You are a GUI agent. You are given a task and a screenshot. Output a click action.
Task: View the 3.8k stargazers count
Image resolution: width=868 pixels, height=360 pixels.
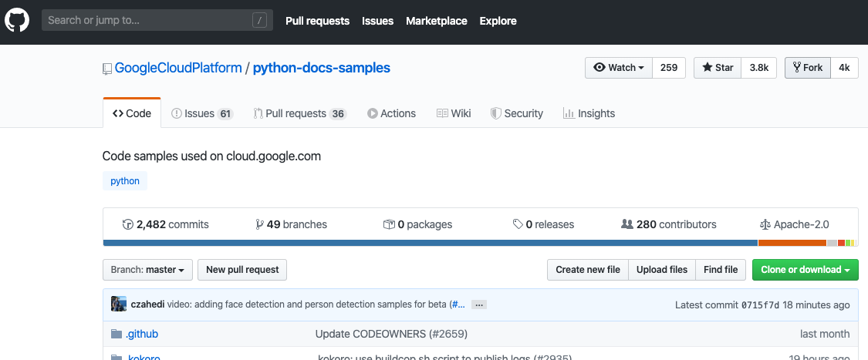759,68
